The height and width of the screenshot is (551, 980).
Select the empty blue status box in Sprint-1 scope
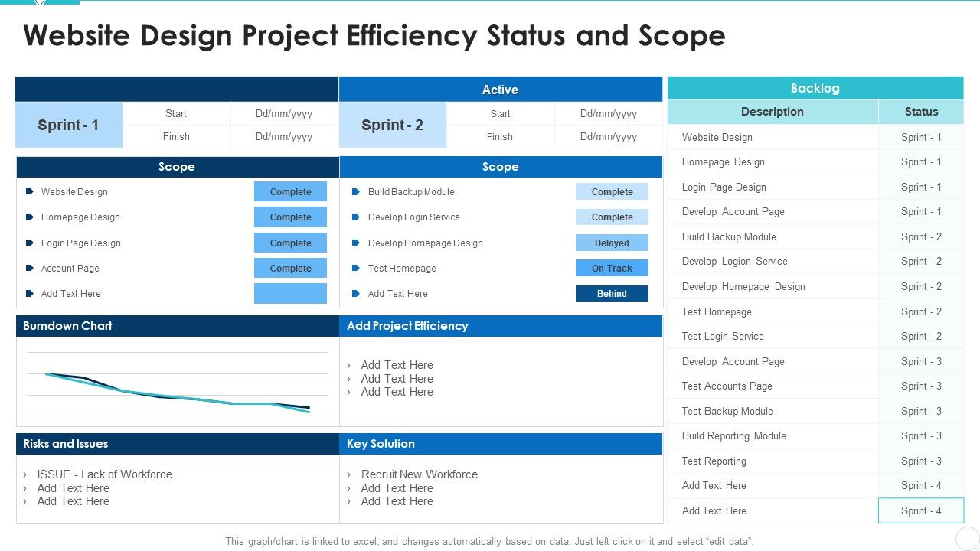pyautogui.click(x=290, y=293)
